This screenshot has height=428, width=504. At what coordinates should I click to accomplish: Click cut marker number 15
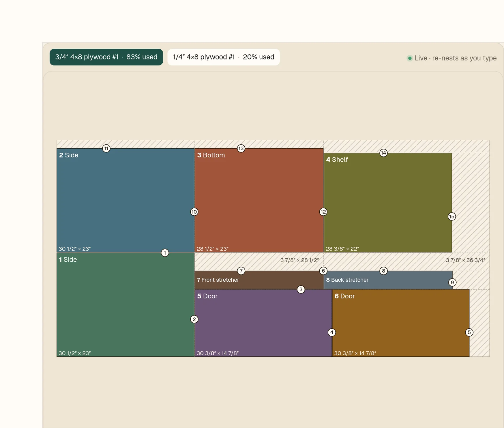coord(452,216)
